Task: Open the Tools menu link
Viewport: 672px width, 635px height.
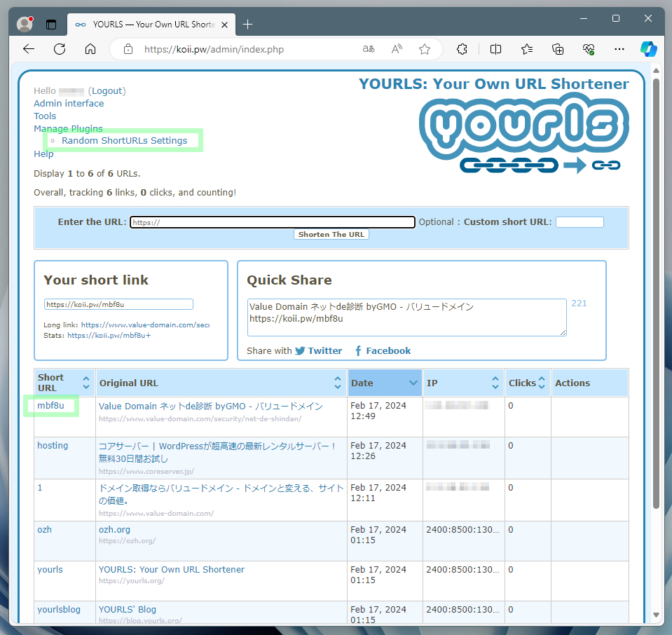Action: pos(45,116)
